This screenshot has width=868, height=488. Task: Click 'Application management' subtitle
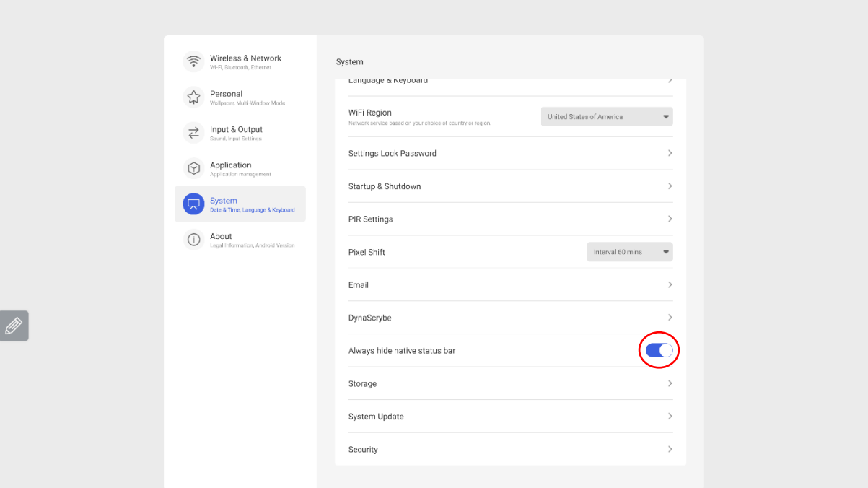pos(240,174)
